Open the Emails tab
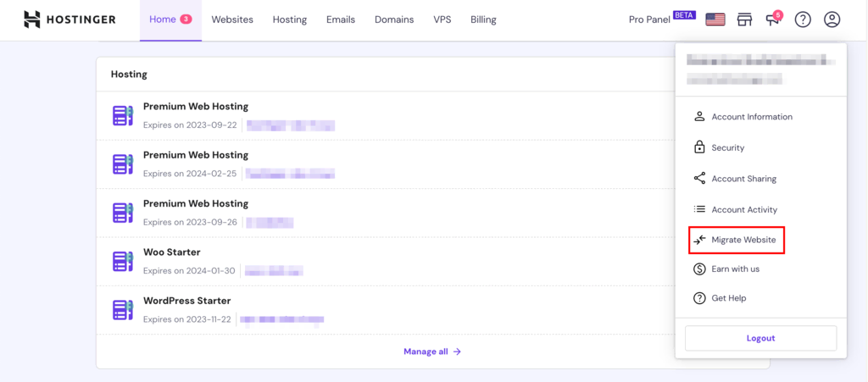The width and height of the screenshot is (868, 382). click(x=341, y=19)
